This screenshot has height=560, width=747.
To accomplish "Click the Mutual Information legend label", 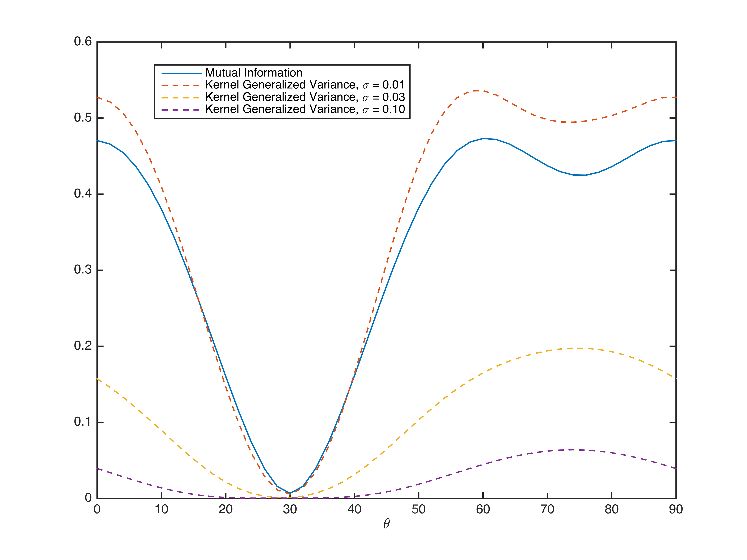I will pos(254,73).
